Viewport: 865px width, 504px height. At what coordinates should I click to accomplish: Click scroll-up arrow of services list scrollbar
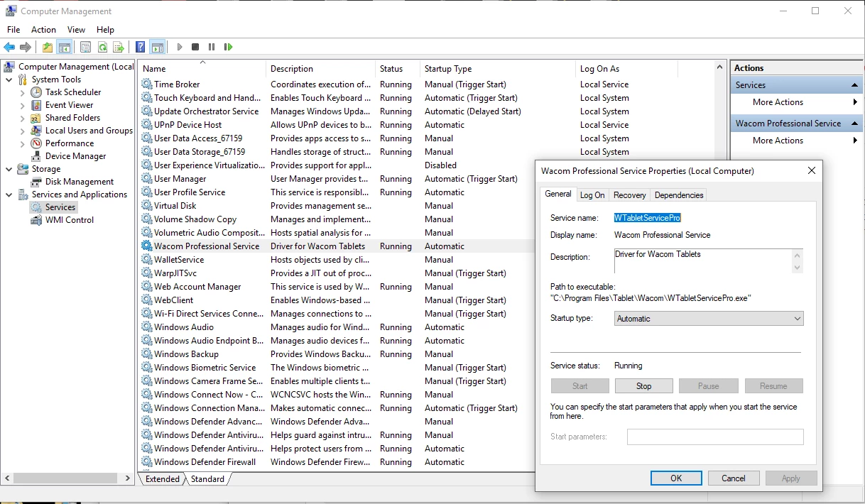click(x=720, y=67)
